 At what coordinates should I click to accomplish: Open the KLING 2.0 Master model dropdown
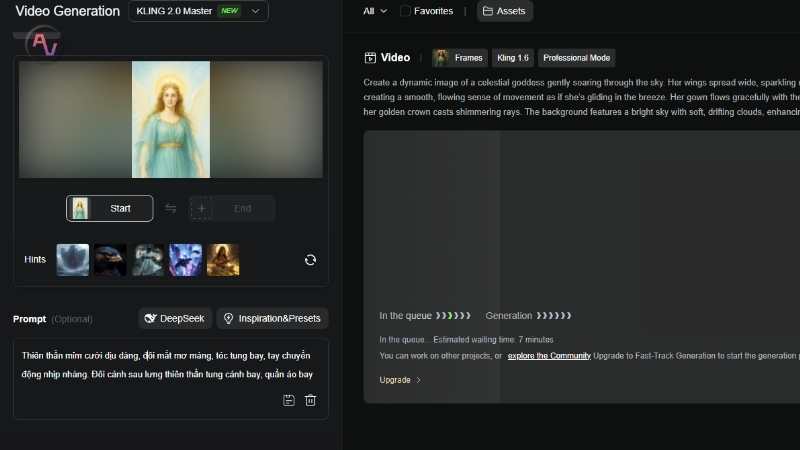point(198,11)
